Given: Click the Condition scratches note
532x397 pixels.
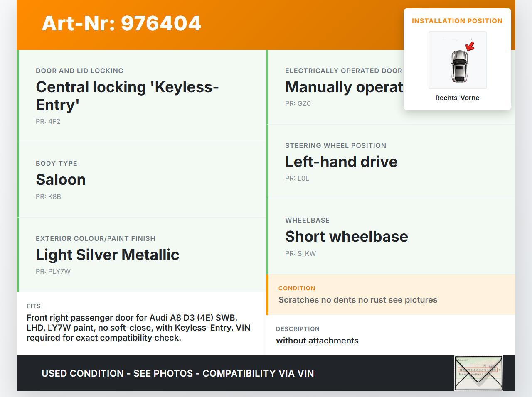Looking at the screenshot, I should click(358, 300).
